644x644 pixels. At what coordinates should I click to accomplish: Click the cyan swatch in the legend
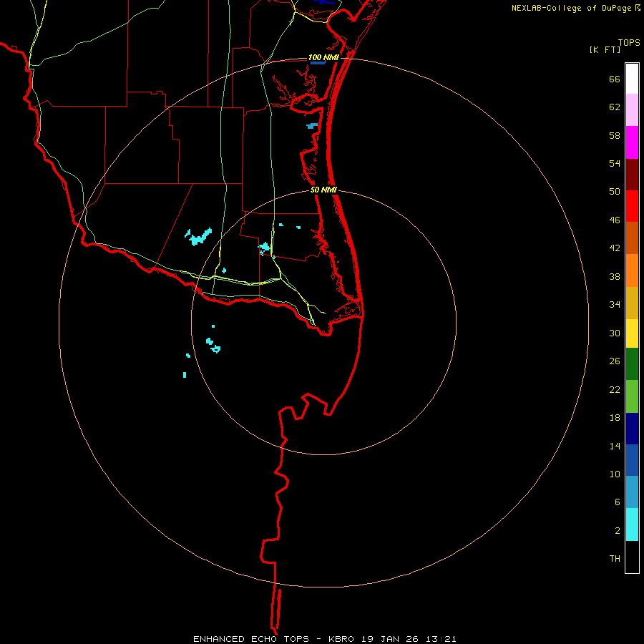[x=632, y=524]
